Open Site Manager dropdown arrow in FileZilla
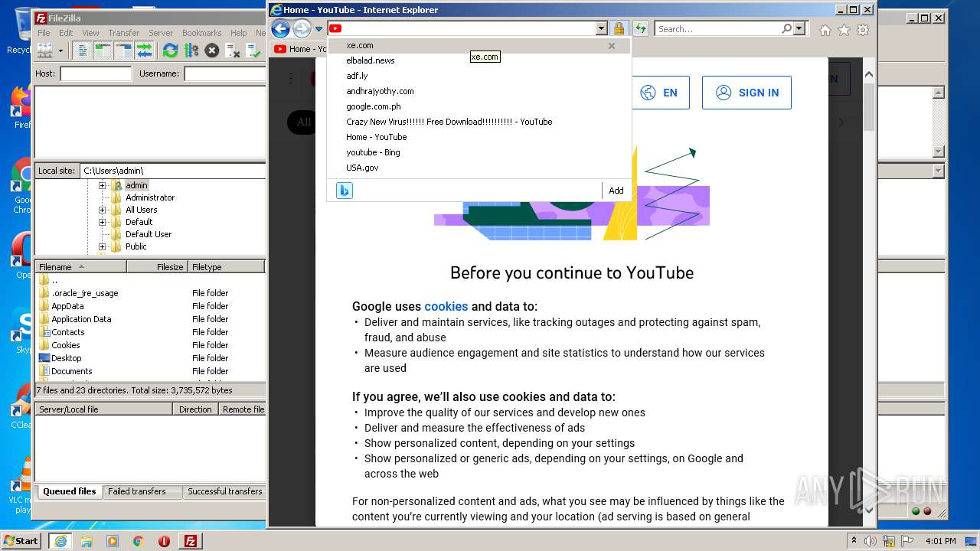 click(60, 51)
